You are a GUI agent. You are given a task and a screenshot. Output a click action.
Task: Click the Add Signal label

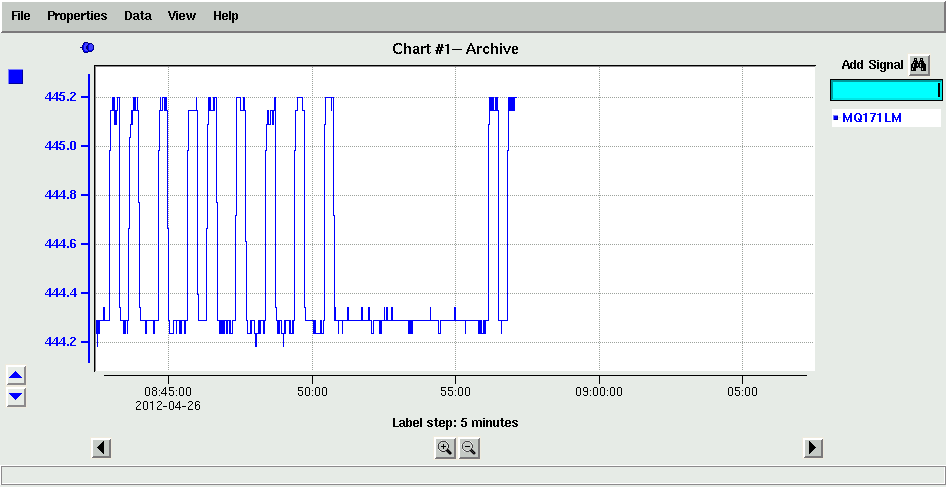coord(872,65)
